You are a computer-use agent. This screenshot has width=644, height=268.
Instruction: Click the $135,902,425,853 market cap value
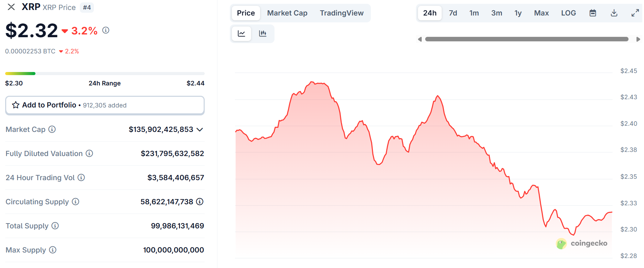[161, 130]
